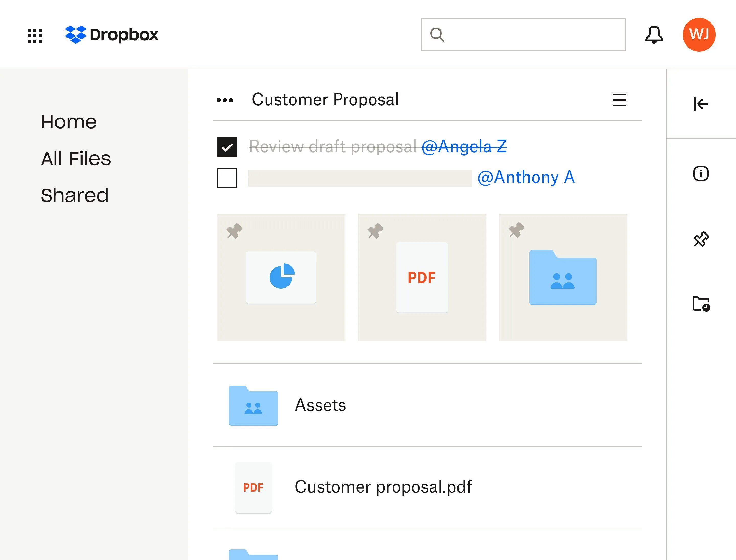Open the app grid launcher icon

35,35
